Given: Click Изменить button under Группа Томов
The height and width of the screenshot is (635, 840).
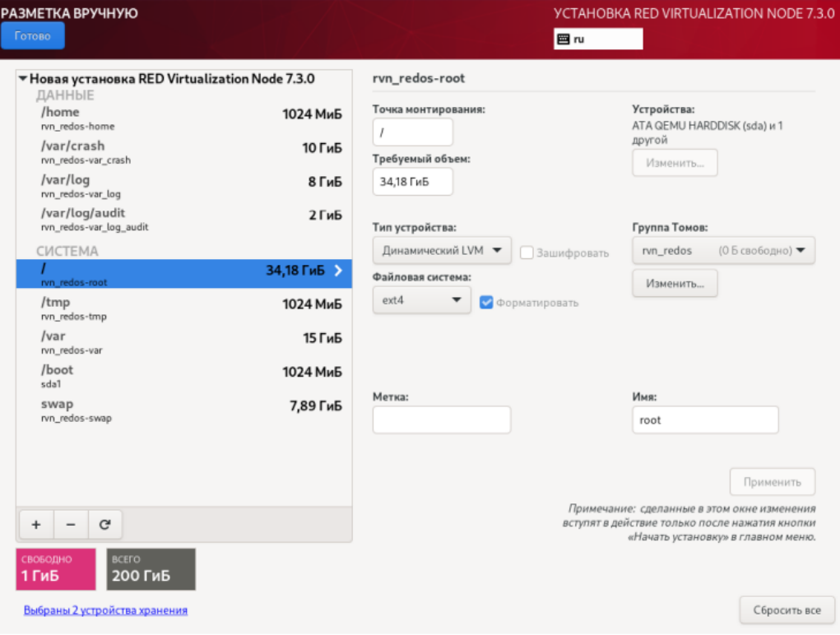Looking at the screenshot, I should point(675,284).
